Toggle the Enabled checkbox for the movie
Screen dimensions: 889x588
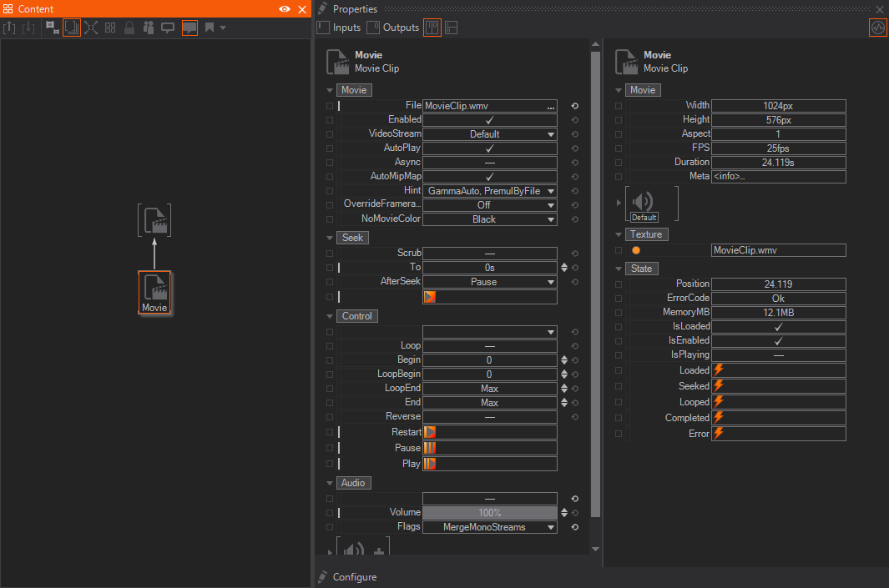click(x=489, y=120)
